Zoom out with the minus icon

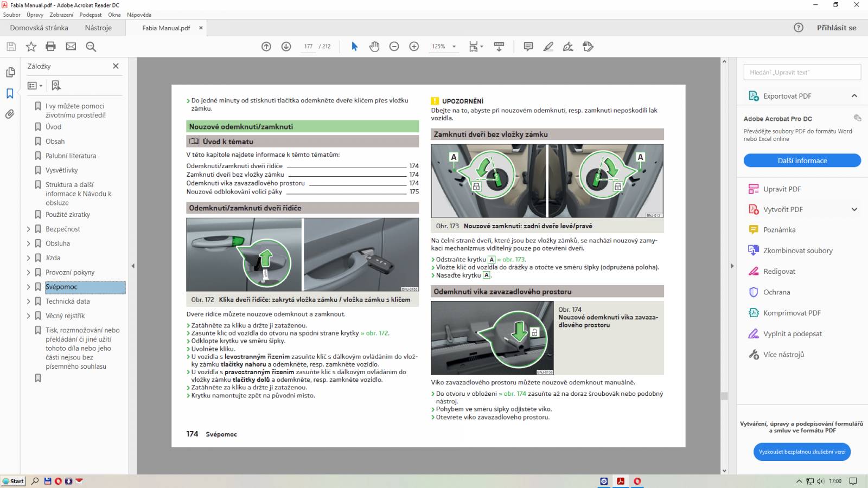click(x=394, y=47)
